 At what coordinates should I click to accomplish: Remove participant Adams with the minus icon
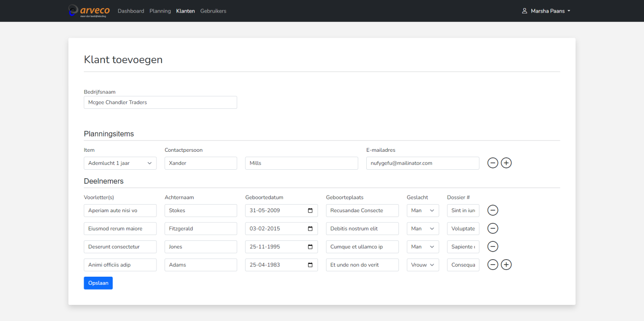pos(492,265)
